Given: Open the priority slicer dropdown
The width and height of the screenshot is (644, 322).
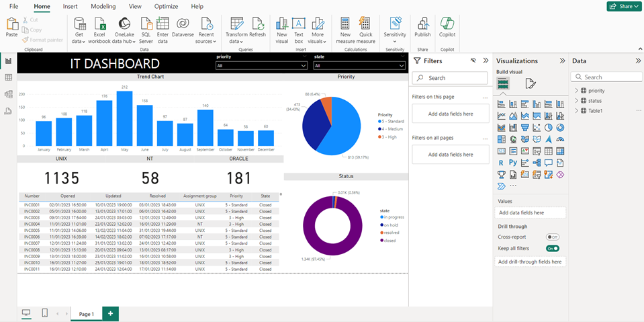Looking at the screenshot, I should (x=304, y=66).
